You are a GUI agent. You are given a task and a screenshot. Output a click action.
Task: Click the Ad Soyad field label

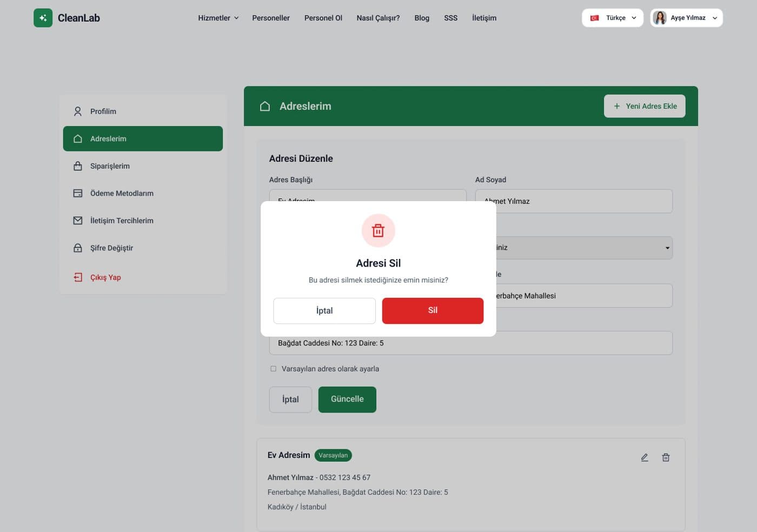491,179
